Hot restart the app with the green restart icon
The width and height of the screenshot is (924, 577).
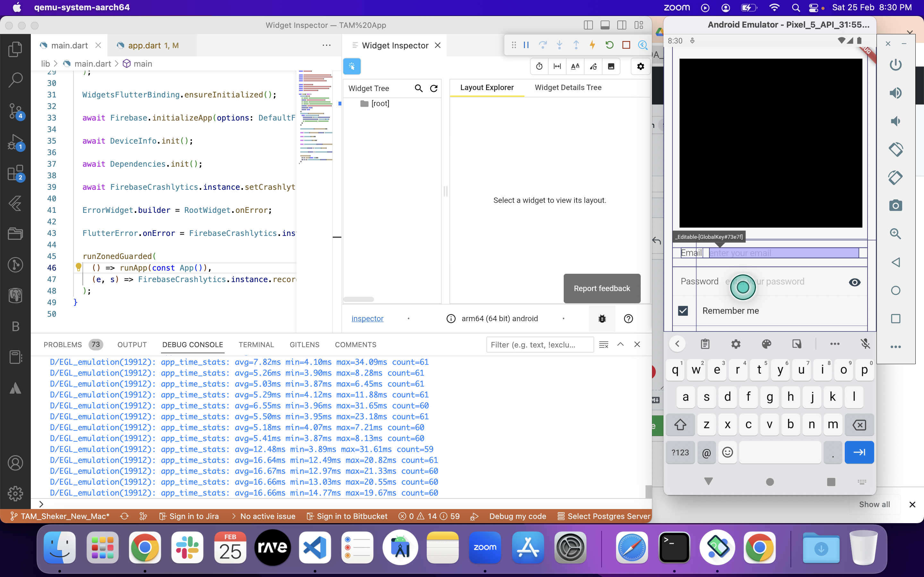pyautogui.click(x=609, y=45)
